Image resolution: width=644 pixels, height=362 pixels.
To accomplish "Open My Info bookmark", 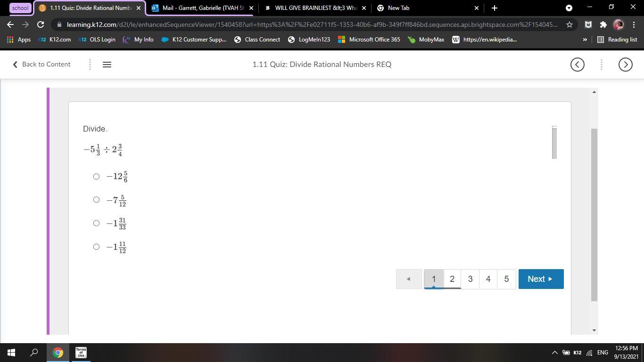I will click(138, 40).
